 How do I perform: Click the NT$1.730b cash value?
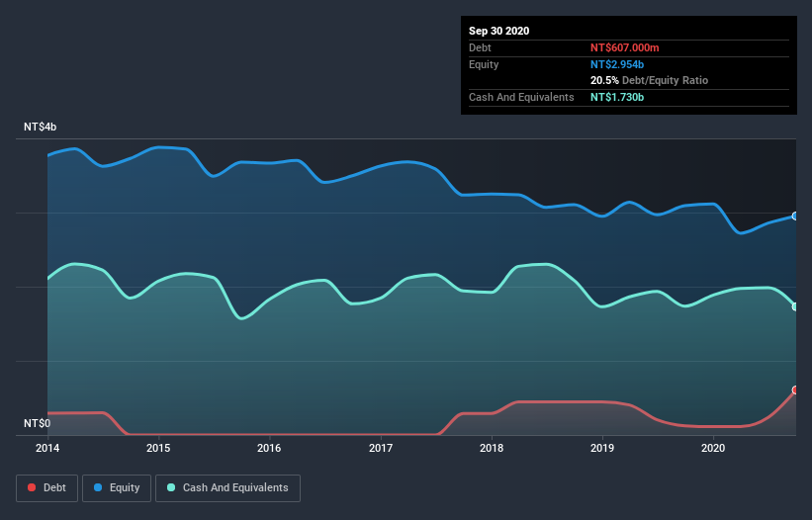(x=617, y=97)
